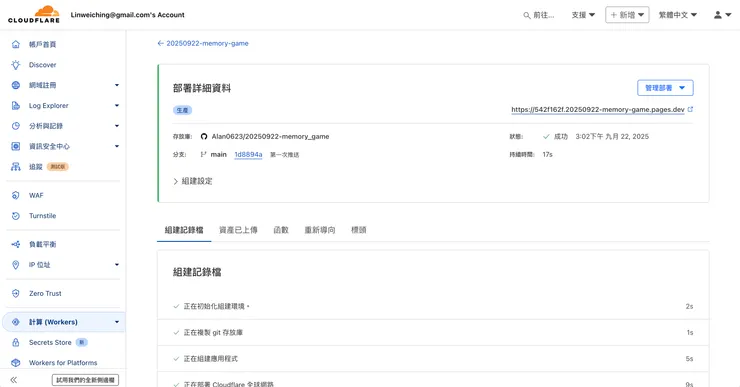Open the 支援 support dropdown
The width and height of the screenshot is (740, 387).
click(x=583, y=15)
